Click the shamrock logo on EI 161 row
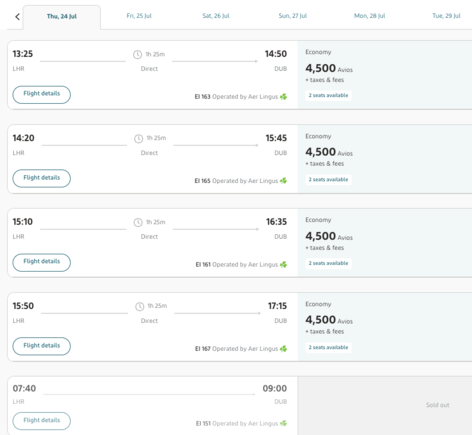 pos(283,265)
